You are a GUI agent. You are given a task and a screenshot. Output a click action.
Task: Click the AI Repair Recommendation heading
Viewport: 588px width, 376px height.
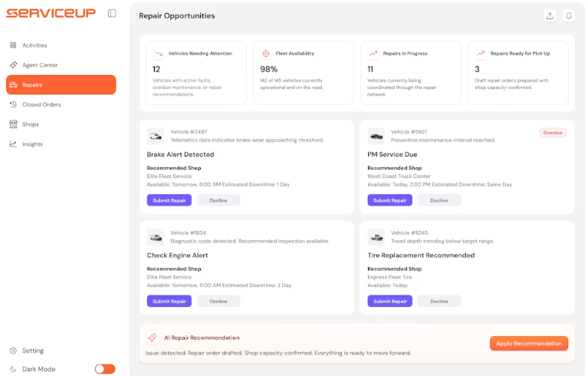tap(202, 338)
